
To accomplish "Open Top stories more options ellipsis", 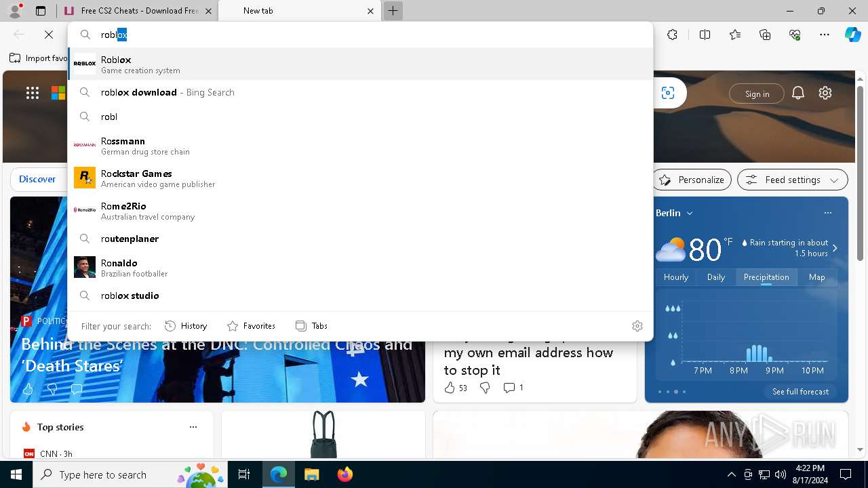I will (x=193, y=427).
